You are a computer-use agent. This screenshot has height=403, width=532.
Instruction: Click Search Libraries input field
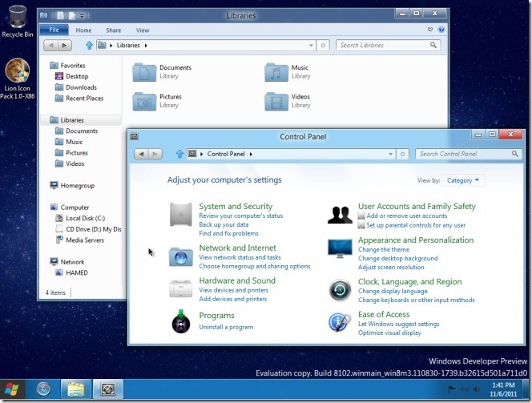click(388, 45)
